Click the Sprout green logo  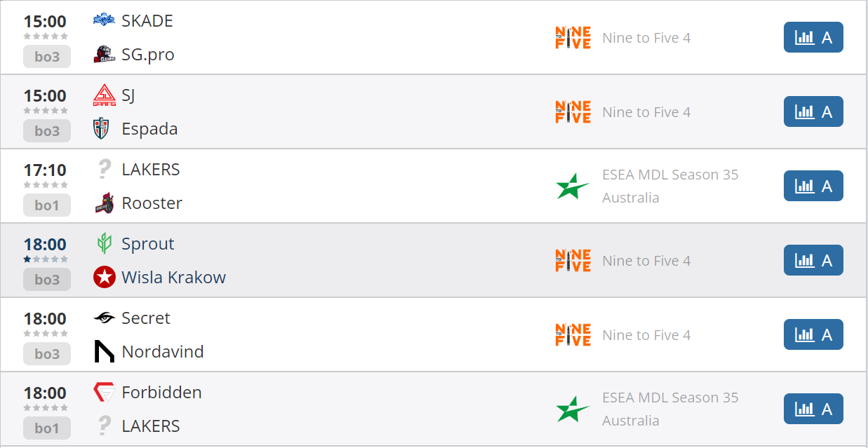104,244
